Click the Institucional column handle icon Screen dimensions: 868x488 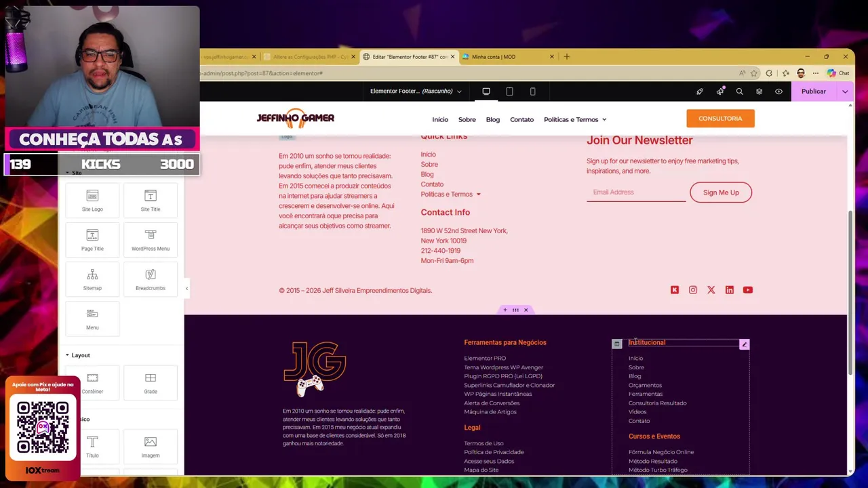click(616, 344)
